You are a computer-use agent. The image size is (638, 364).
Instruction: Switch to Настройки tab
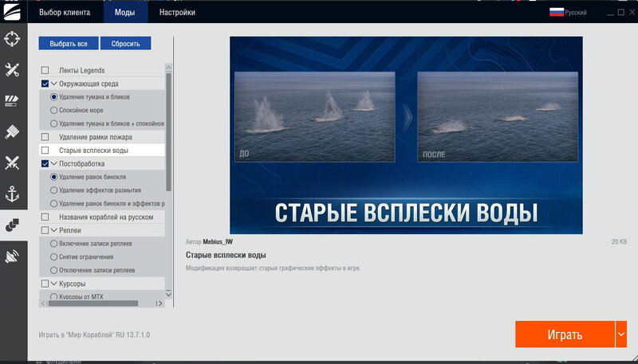(x=177, y=12)
